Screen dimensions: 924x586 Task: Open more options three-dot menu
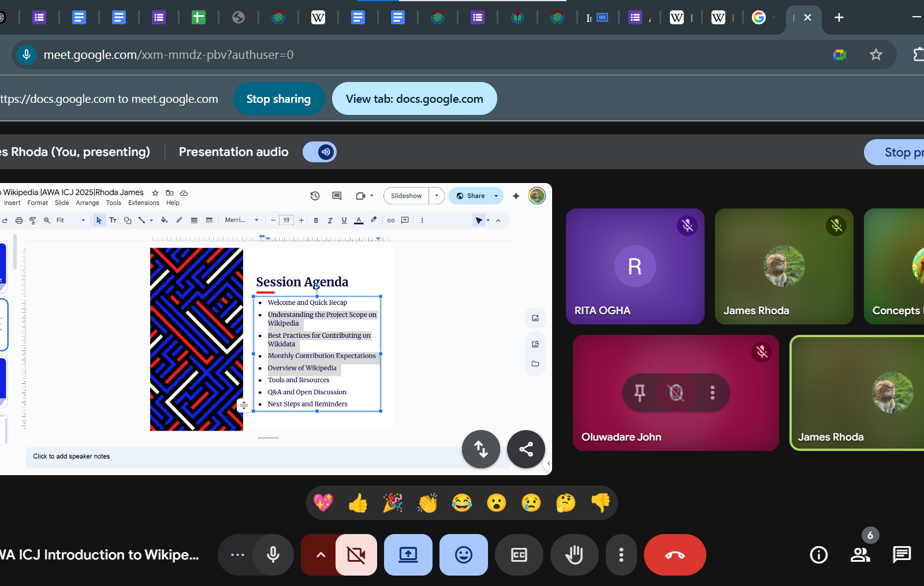tap(621, 555)
